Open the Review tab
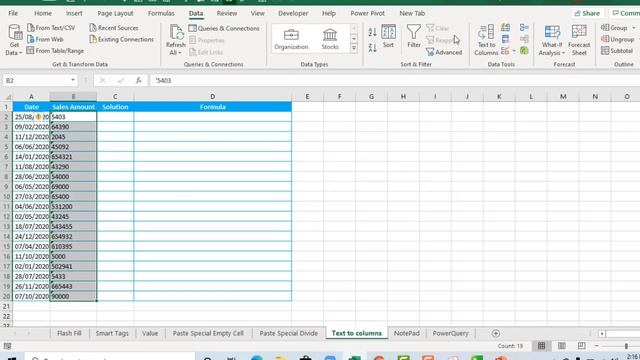The height and width of the screenshot is (360, 640). 227,13
